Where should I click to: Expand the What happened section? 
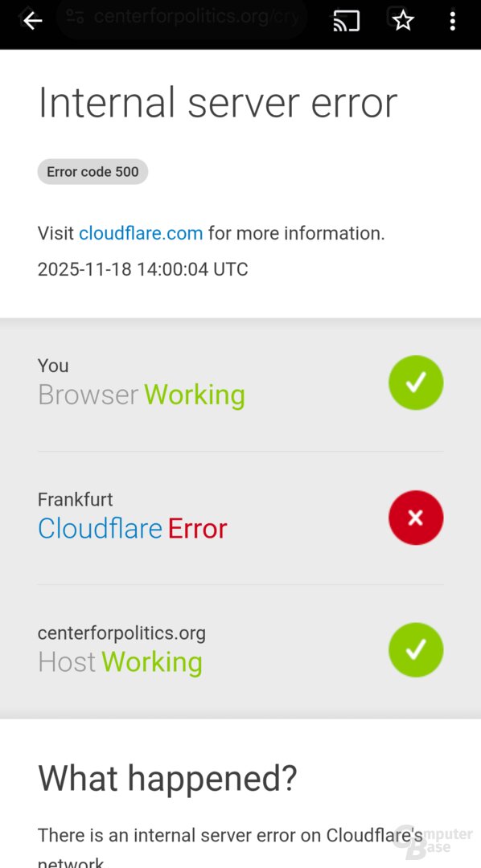pos(167,777)
